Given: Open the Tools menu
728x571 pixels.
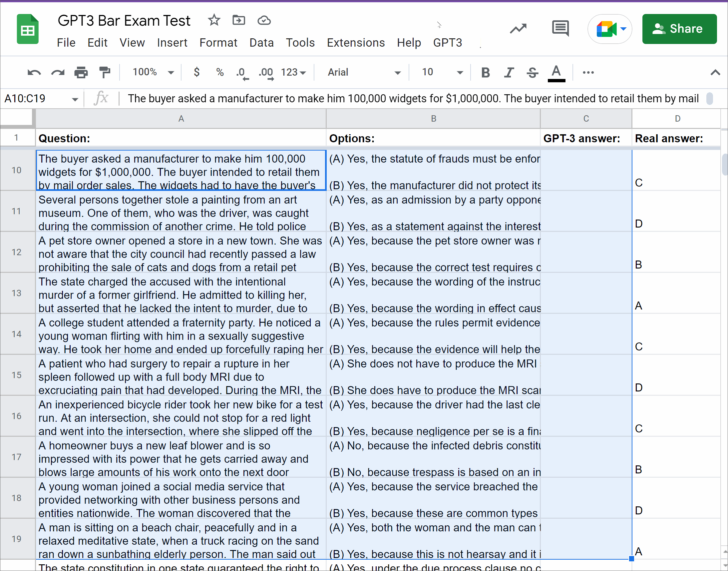Looking at the screenshot, I should point(300,43).
